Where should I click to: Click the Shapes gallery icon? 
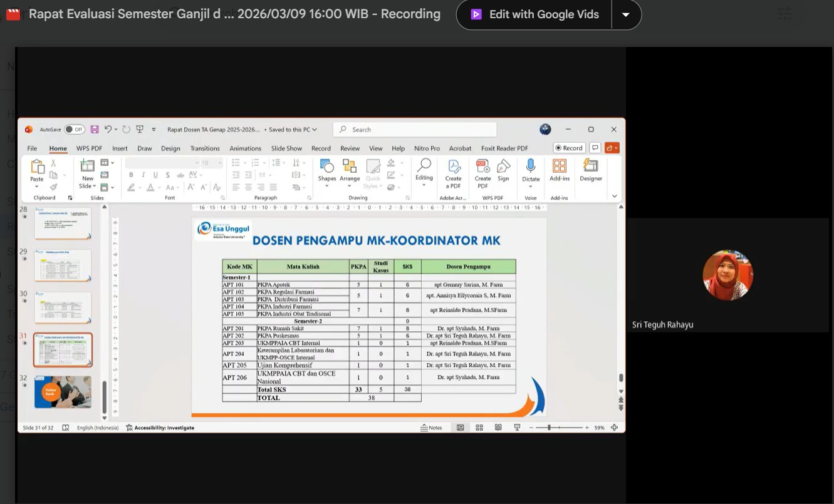click(x=326, y=170)
